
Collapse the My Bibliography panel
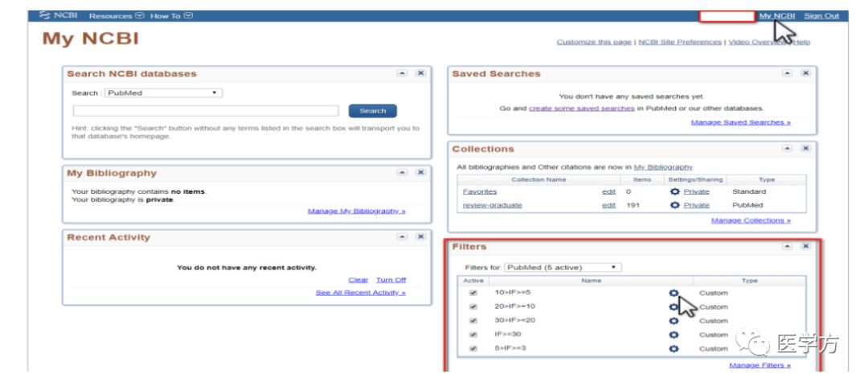[x=403, y=173]
